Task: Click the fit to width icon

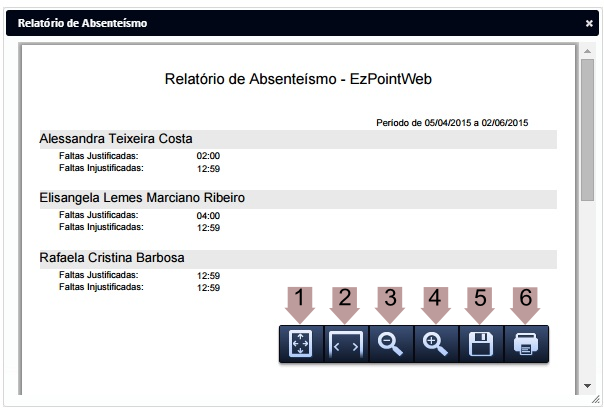Action: 346,344
